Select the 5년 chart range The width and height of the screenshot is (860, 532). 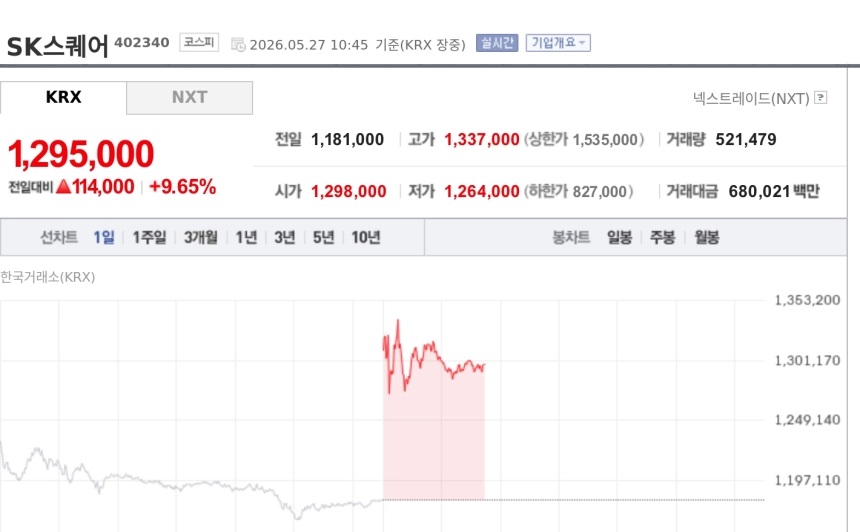click(x=324, y=237)
